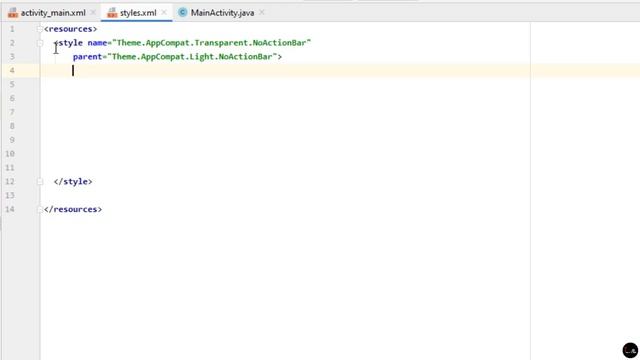Close the styles.xml tab
The image size is (640, 360).
point(164,13)
